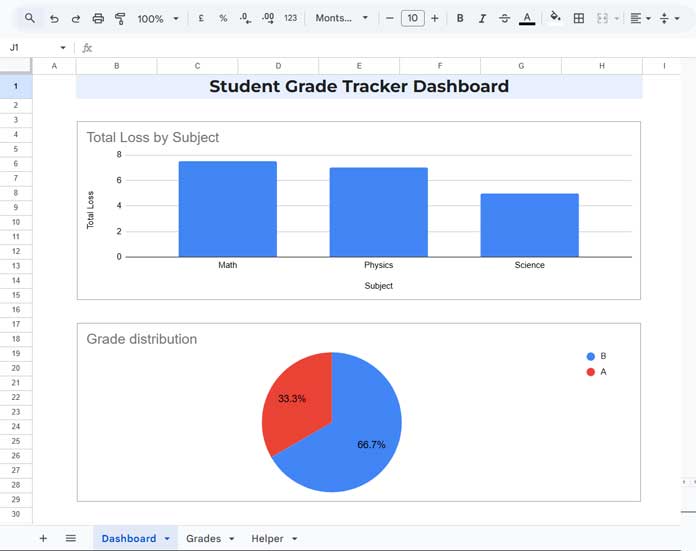This screenshot has height=551, width=696.
Task: Click the A legend entry
Action: click(x=597, y=372)
